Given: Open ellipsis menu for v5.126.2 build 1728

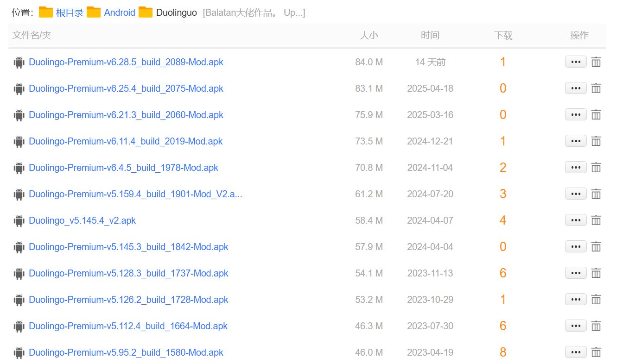Looking at the screenshot, I should pos(576,299).
